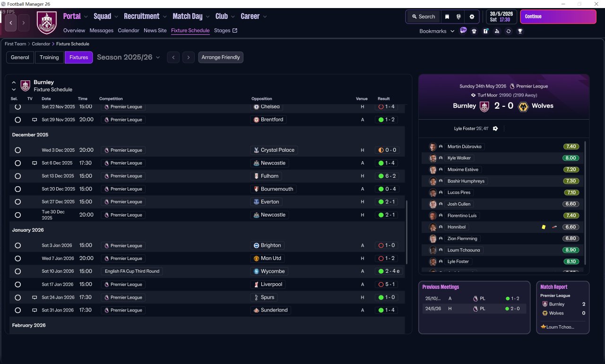
Task: Open the Match Report card
Action: 563,307
